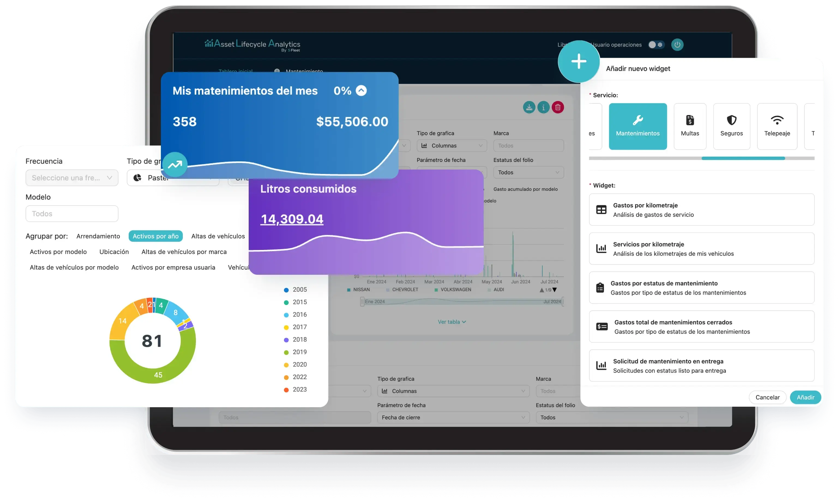Image resolution: width=839 pixels, height=504 pixels.
Task: Open upper Tipo de grafica Columnas dropdown
Action: click(452, 146)
